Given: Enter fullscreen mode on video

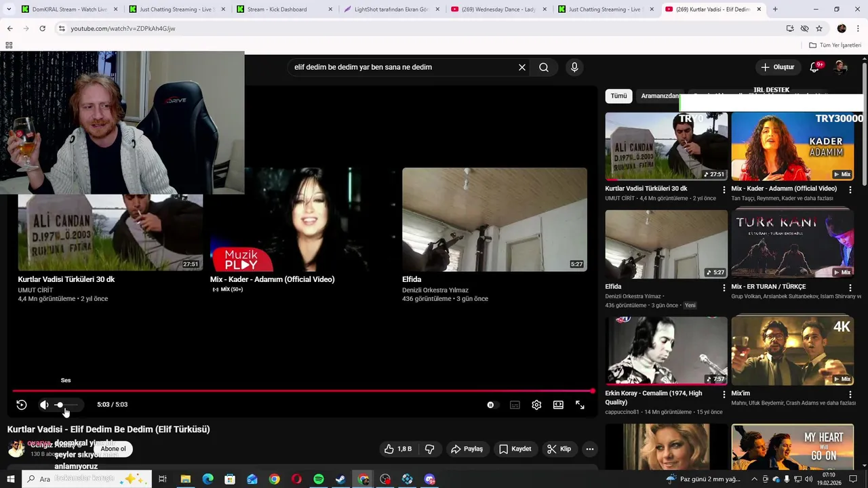Looking at the screenshot, I should [580, 405].
